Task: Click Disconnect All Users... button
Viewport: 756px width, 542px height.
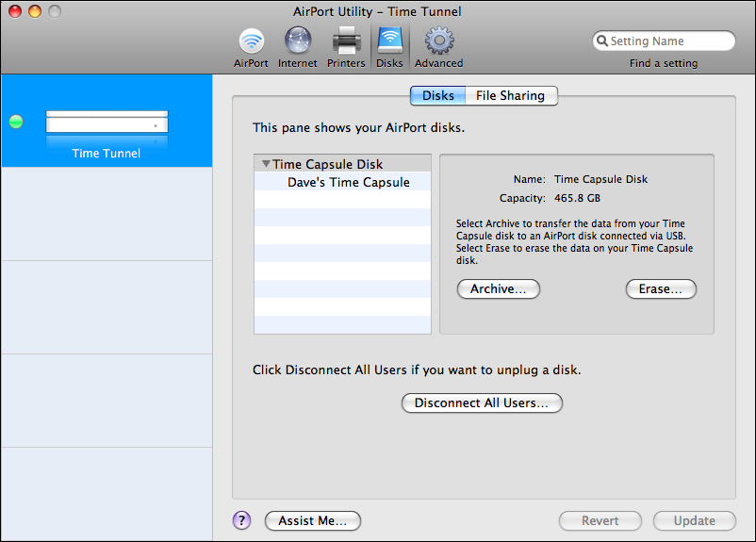Action: coord(482,402)
